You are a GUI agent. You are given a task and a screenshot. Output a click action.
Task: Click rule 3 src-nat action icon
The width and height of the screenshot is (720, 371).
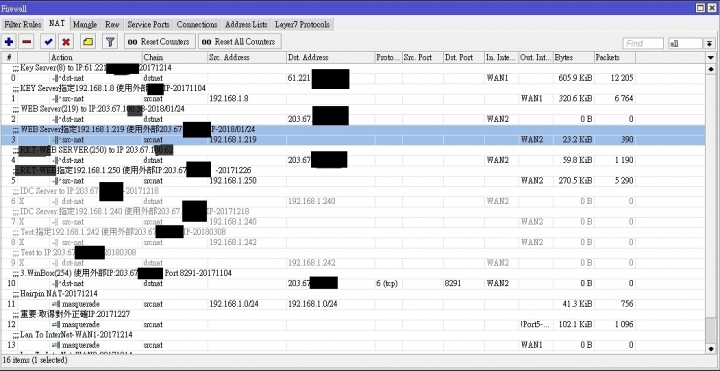coord(56,140)
